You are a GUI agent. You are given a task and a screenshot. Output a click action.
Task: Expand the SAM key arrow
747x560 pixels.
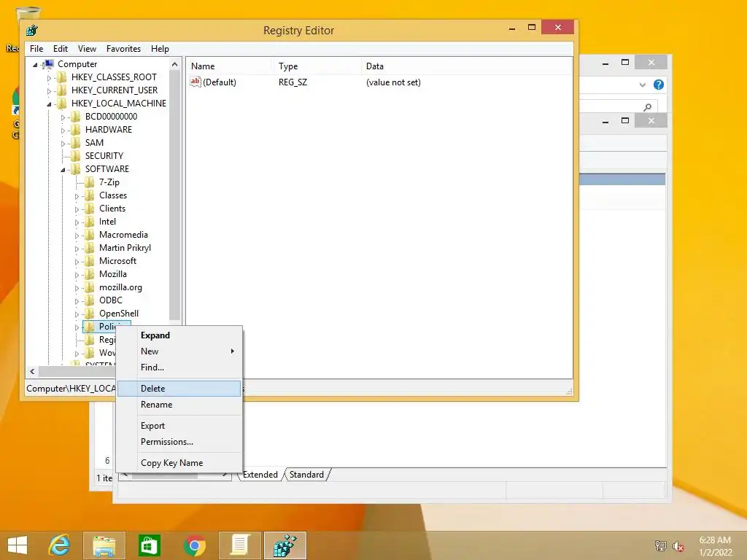point(63,144)
